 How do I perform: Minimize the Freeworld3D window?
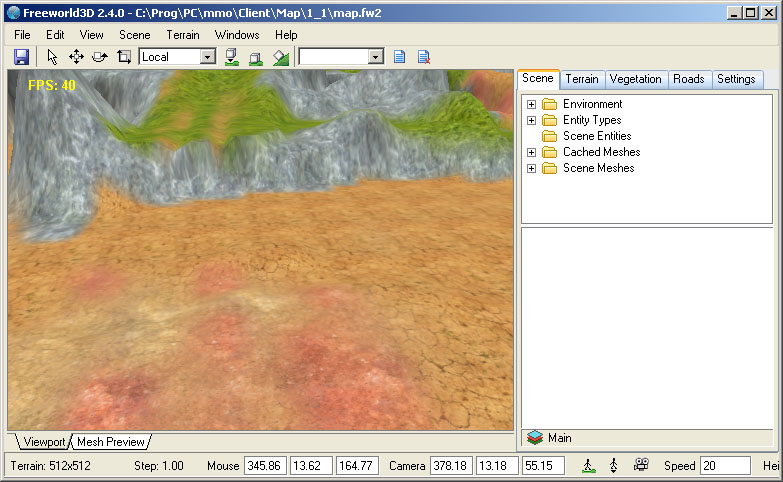pos(734,13)
